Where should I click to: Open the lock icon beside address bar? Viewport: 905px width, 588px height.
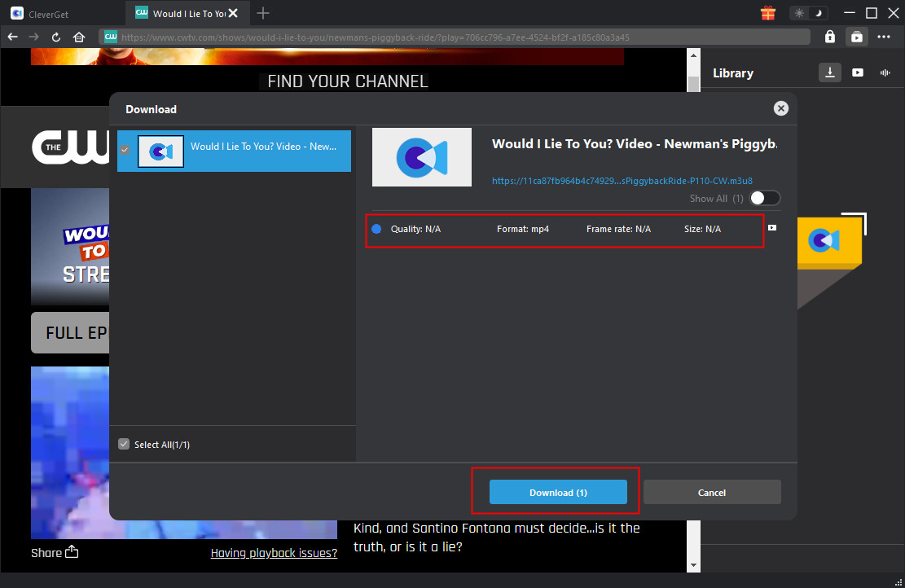click(829, 37)
